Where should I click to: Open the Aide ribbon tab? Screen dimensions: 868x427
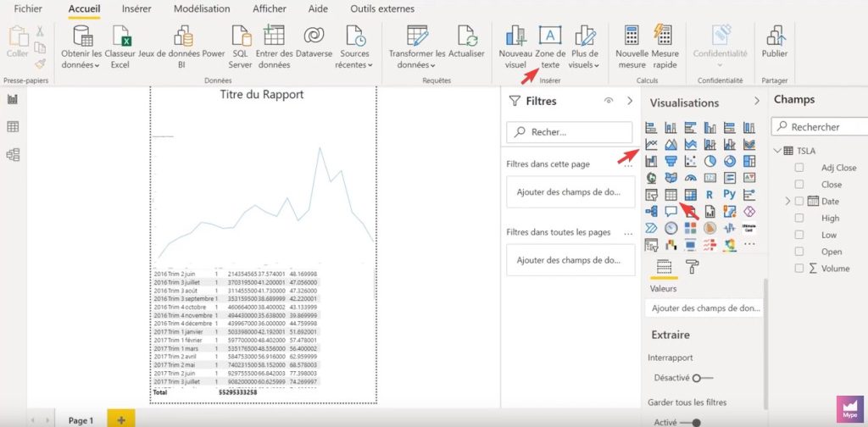click(319, 8)
